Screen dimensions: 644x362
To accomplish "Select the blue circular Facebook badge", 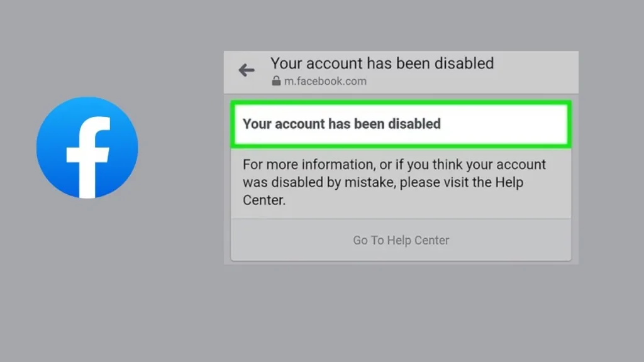I will pyautogui.click(x=87, y=146).
